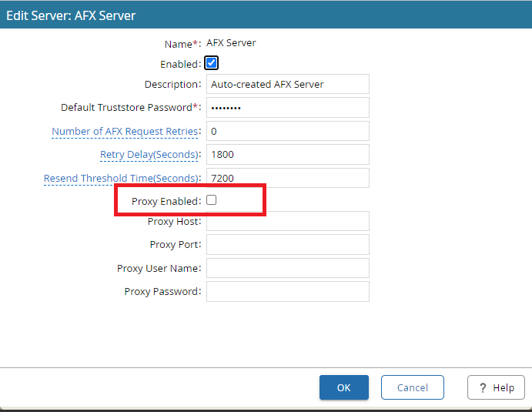Click the AFX Server name value text
This screenshot has width=532, height=412.
pyautogui.click(x=231, y=43)
